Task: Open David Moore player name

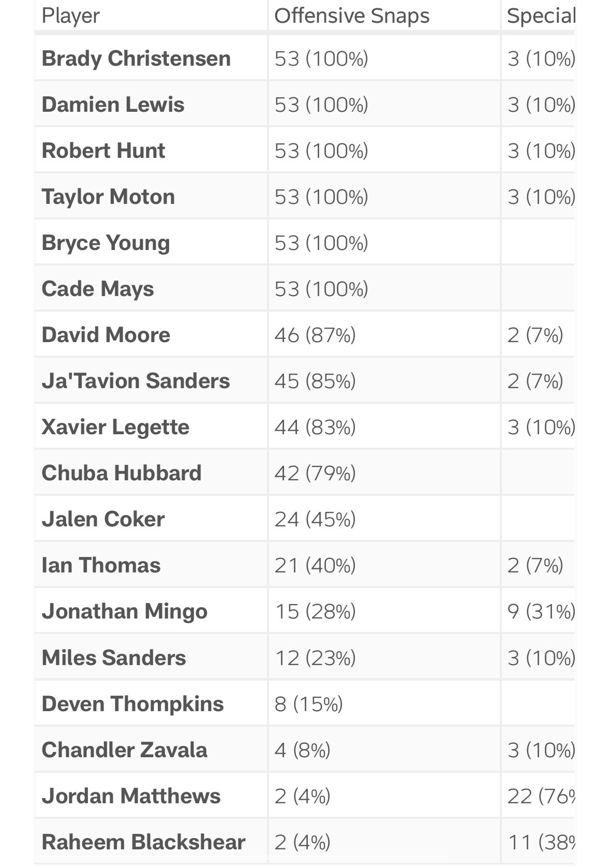Action: [x=106, y=334]
